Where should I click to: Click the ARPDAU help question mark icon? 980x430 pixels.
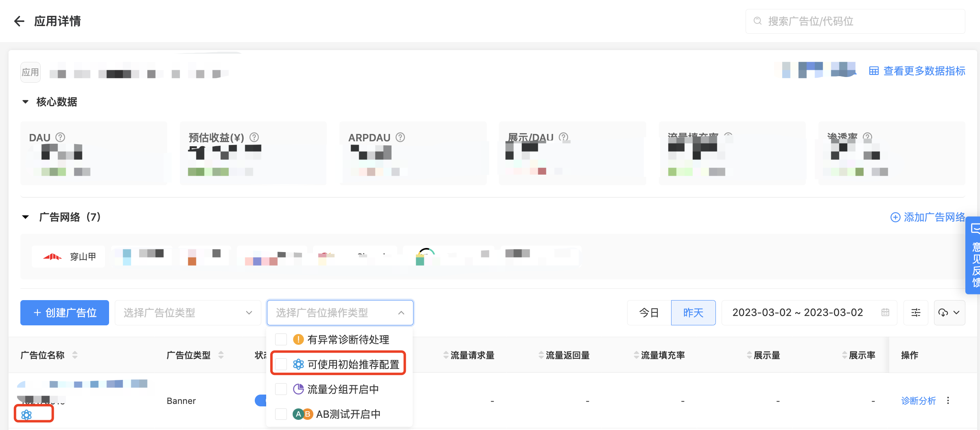click(400, 137)
